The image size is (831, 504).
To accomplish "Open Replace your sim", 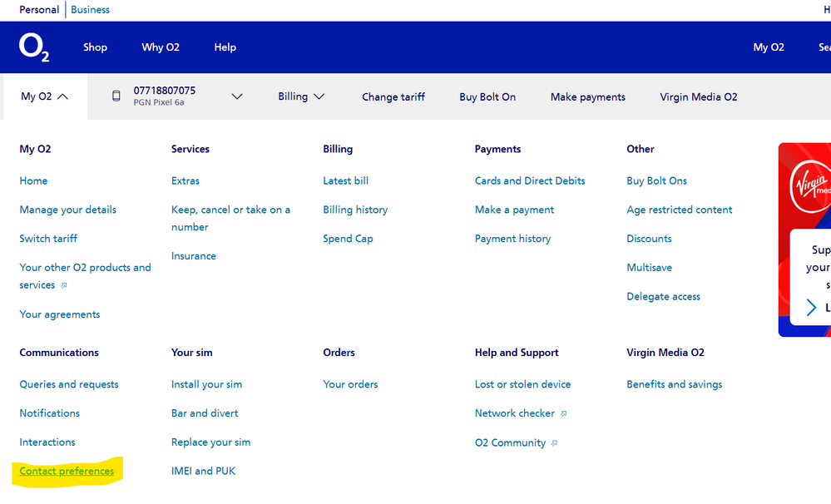I will tap(211, 442).
